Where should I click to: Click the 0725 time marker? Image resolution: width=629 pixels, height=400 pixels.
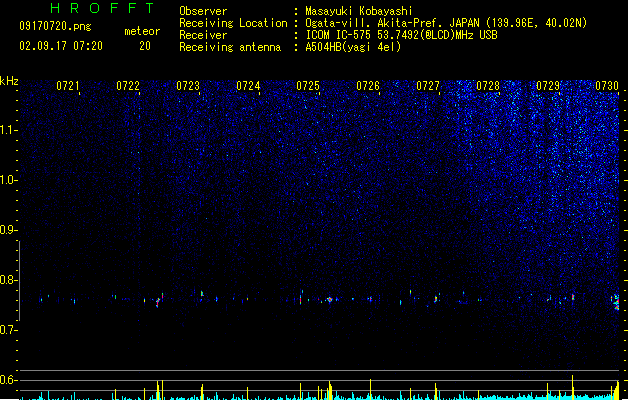tap(308, 86)
